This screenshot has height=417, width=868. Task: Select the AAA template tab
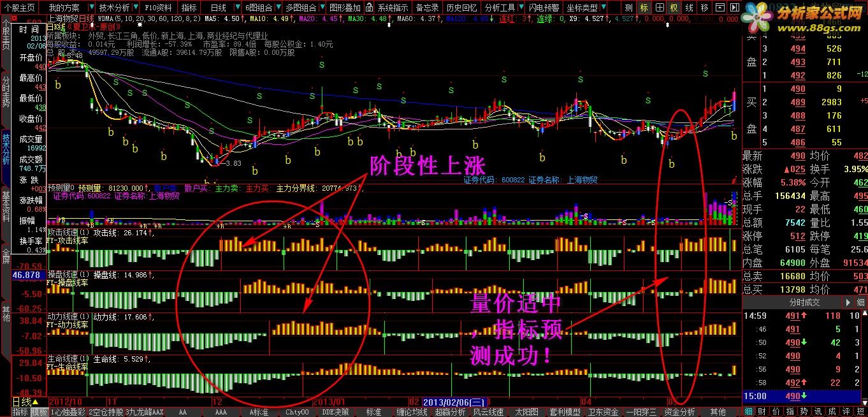221,412
